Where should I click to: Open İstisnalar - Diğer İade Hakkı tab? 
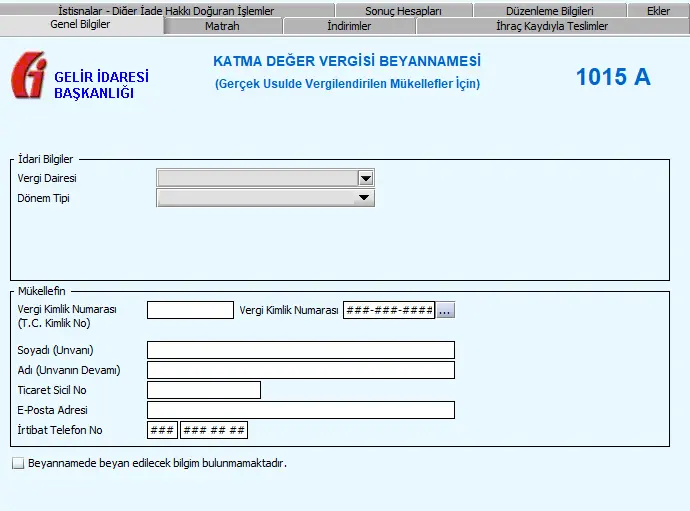pos(166,11)
